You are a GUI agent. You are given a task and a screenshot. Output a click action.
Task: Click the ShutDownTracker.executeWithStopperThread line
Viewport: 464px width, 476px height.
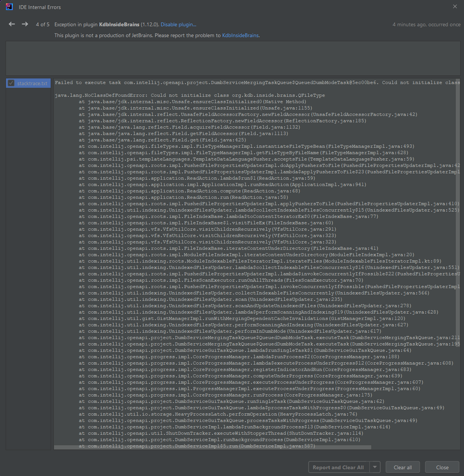221,433
